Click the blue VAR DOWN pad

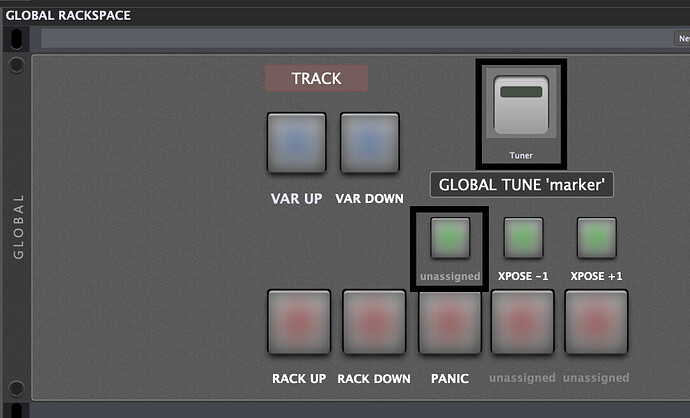[370, 143]
